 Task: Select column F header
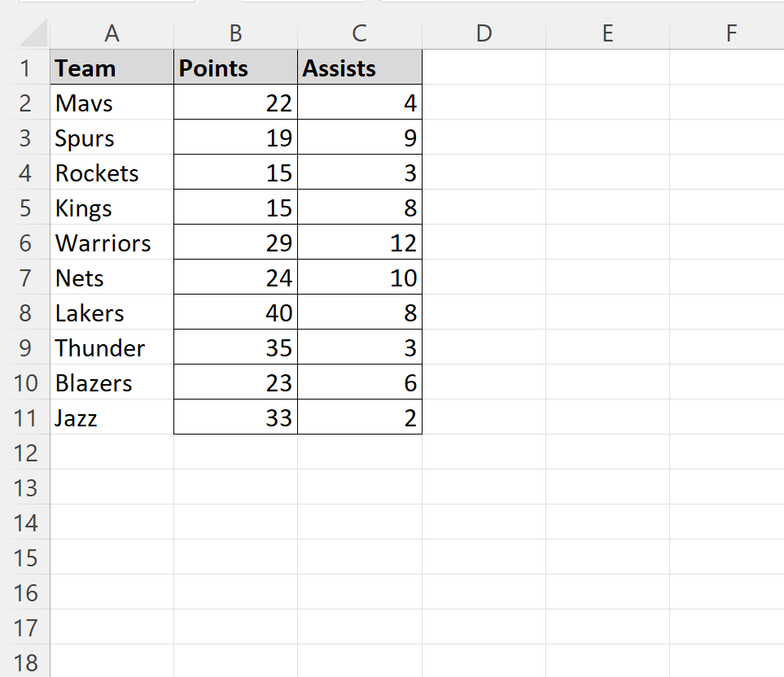point(727,33)
